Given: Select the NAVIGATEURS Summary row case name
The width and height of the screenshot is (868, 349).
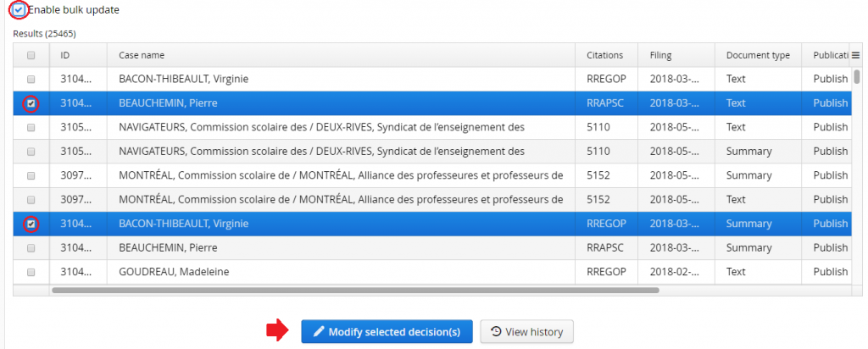Looking at the screenshot, I should click(x=322, y=152).
